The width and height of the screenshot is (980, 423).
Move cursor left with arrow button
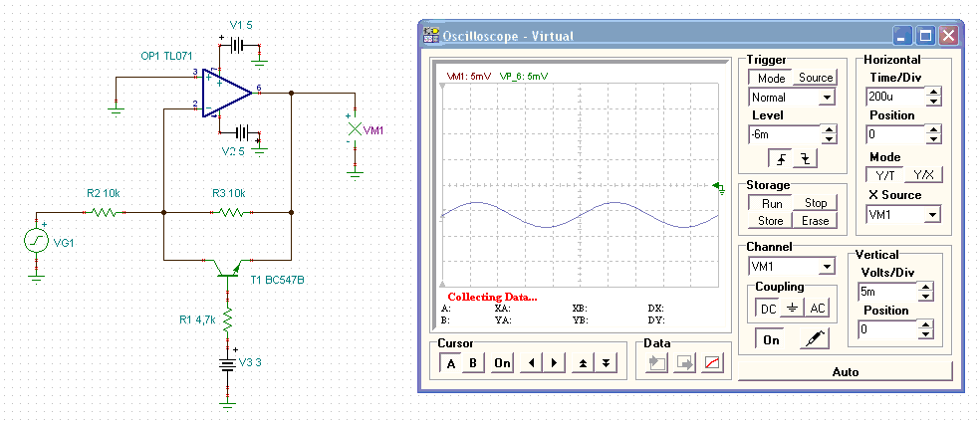533,363
